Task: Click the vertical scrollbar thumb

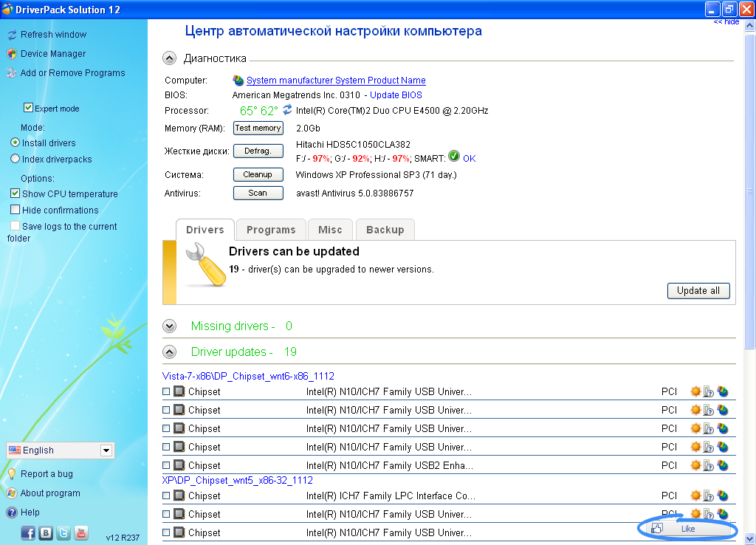Action: [x=750, y=191]
